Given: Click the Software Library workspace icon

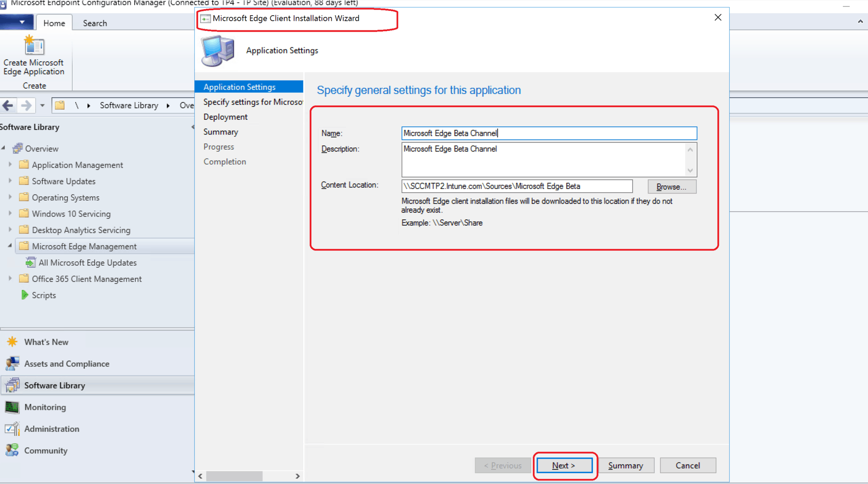Looking at the screenshot, I should [12, 385].
